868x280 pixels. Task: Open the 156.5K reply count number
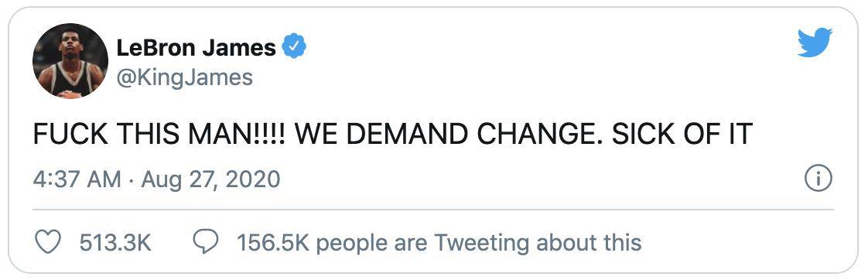pyautogui.click(x=273, y=243)
